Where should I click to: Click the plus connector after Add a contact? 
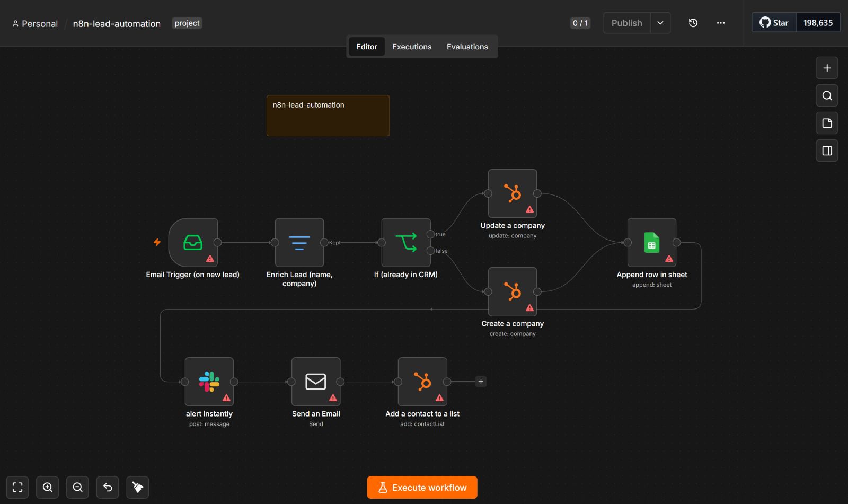point(481,382)
